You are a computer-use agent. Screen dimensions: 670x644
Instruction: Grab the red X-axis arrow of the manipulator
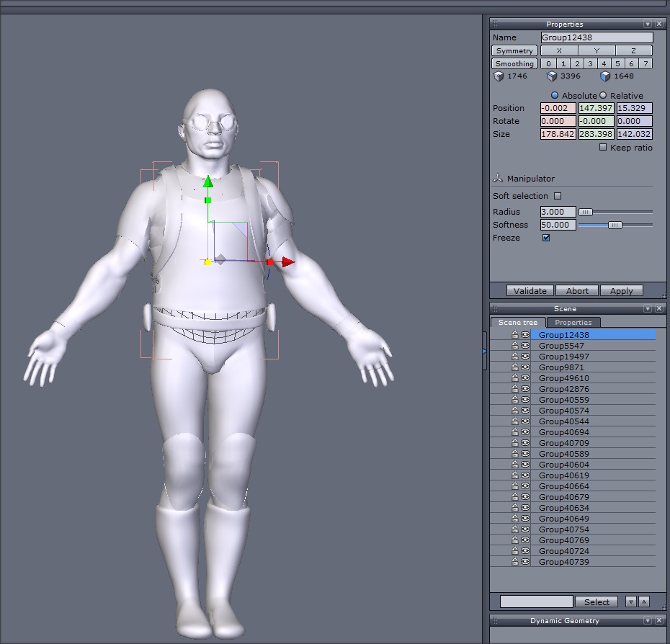(x=288, y=262)
